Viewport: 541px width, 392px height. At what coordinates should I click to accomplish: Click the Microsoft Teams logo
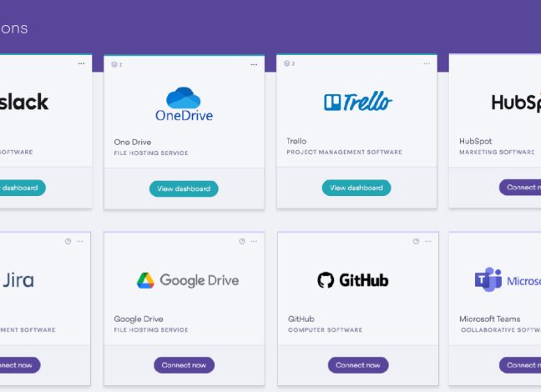508,279
